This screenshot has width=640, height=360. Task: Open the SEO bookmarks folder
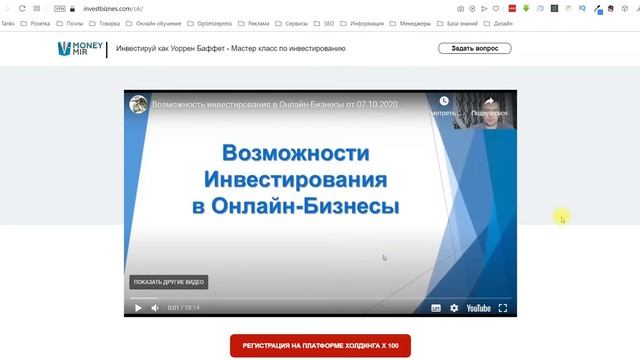pyautogui.click(x=324, y=24)
